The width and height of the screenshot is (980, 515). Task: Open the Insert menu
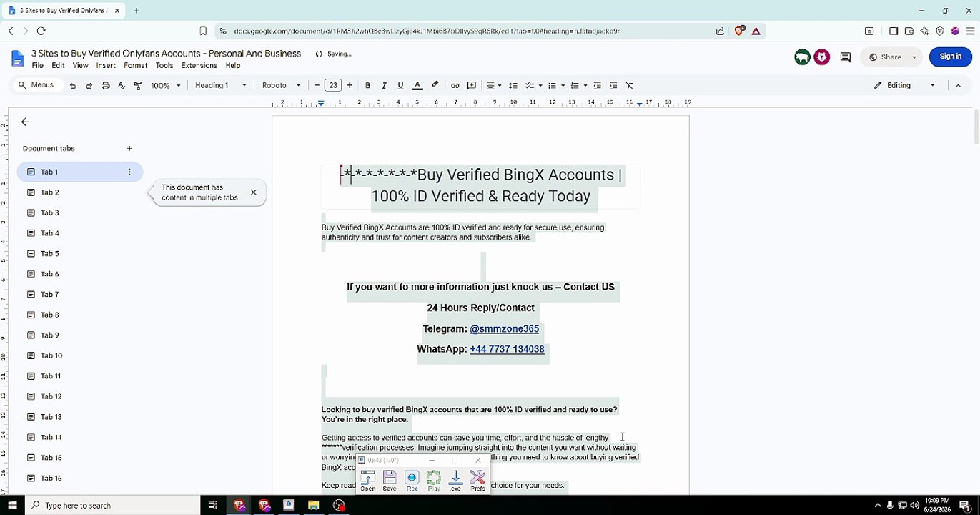pos(106,66)
